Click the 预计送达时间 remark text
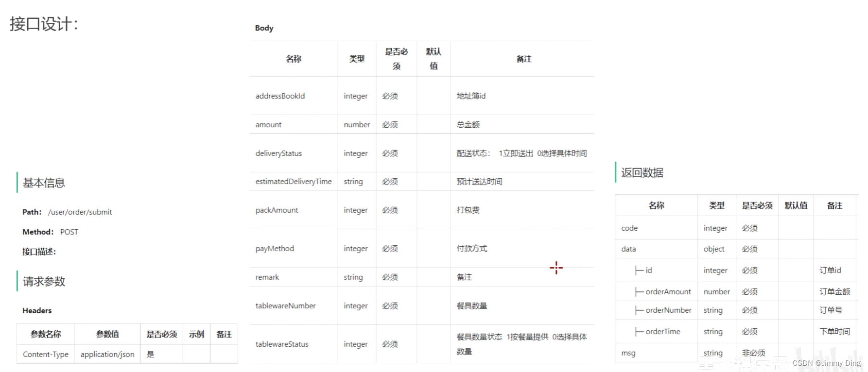This screenshot has width=868, height=372. tap(479, 181)
